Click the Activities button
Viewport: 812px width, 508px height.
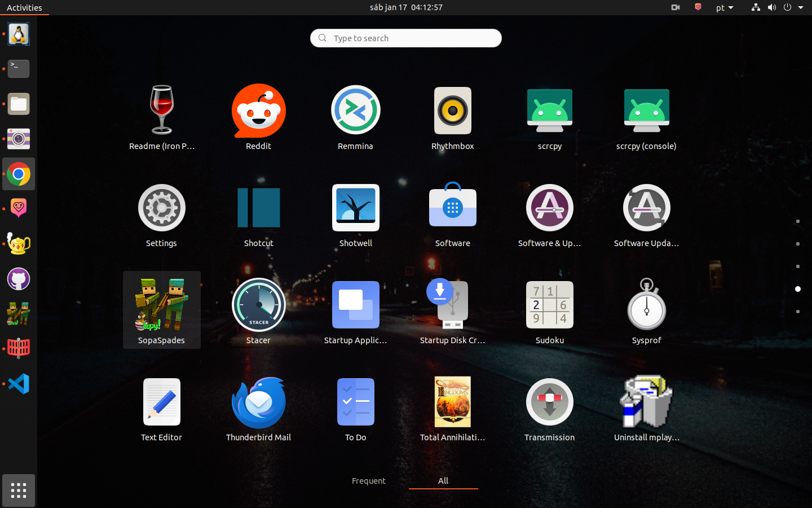click(x=24, y=8)
